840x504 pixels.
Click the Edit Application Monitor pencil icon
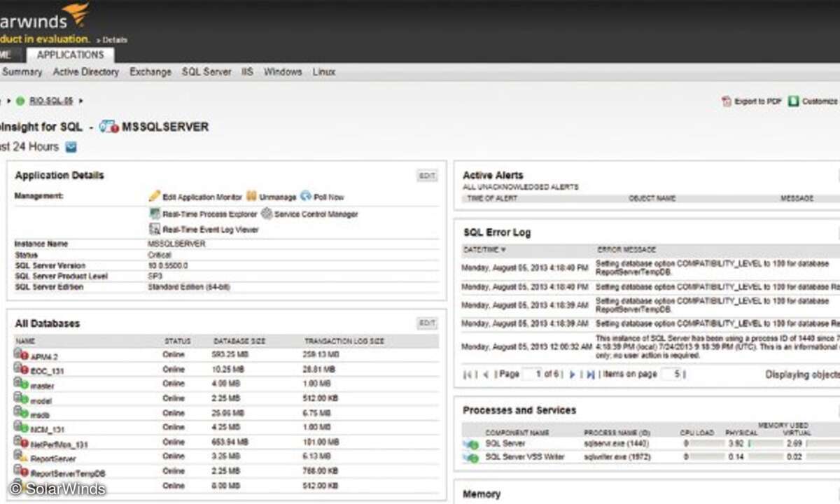(155, 197)
